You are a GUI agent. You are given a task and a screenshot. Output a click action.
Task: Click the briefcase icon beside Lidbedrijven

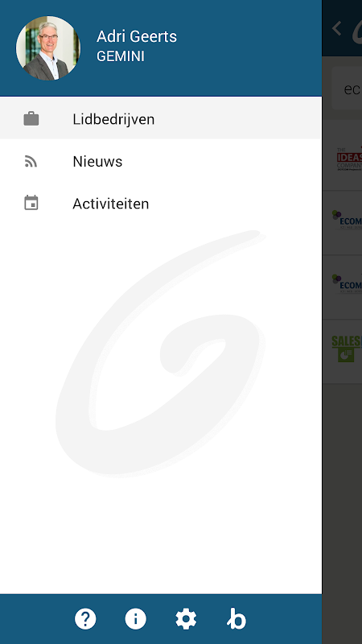(31, 119)
